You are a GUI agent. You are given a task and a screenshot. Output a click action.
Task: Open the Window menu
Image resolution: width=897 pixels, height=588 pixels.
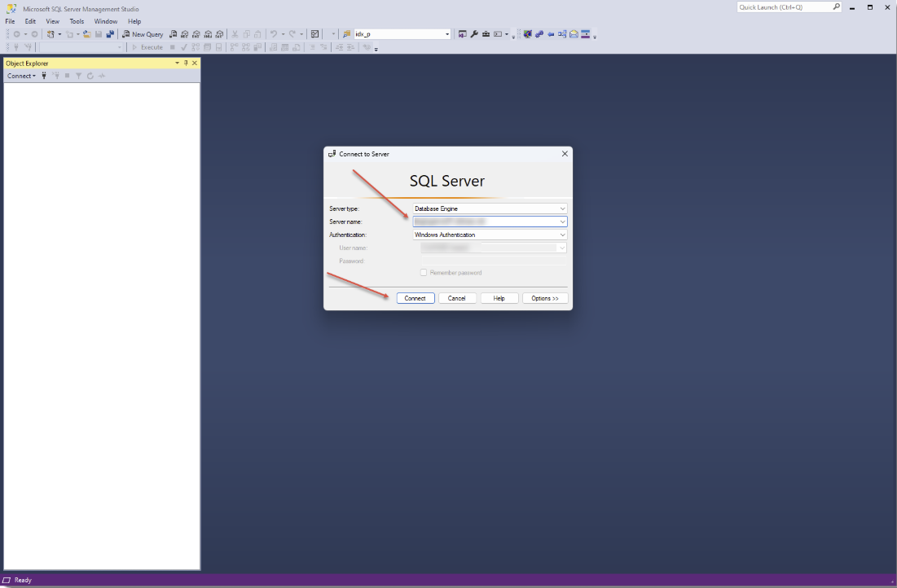pos(106,21)
